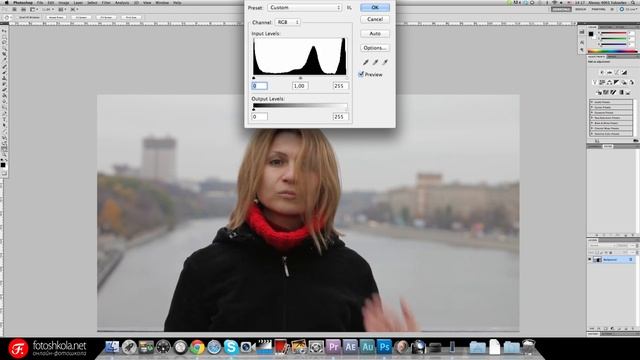Grab the input shadows black slider
The height and width of the screenshot is (360, 640).
254,78
